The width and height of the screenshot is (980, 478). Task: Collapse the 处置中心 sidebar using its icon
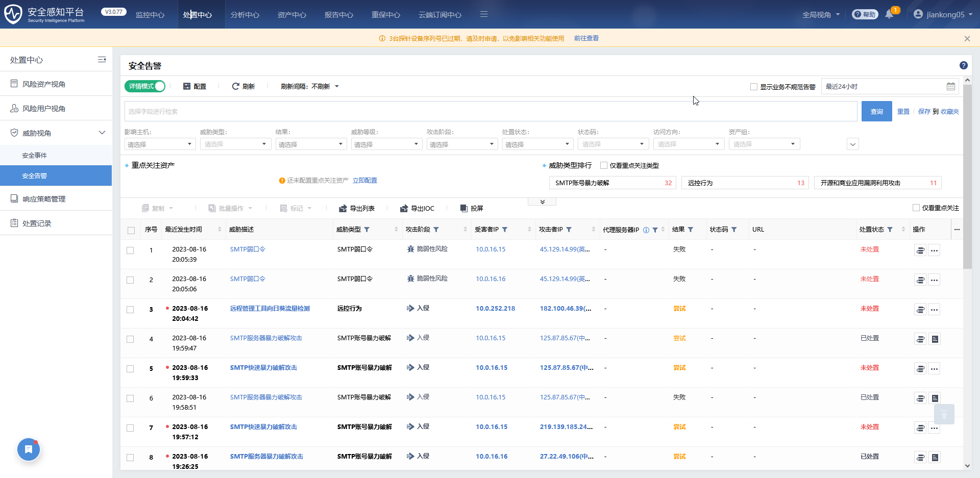tap(102, 60)
